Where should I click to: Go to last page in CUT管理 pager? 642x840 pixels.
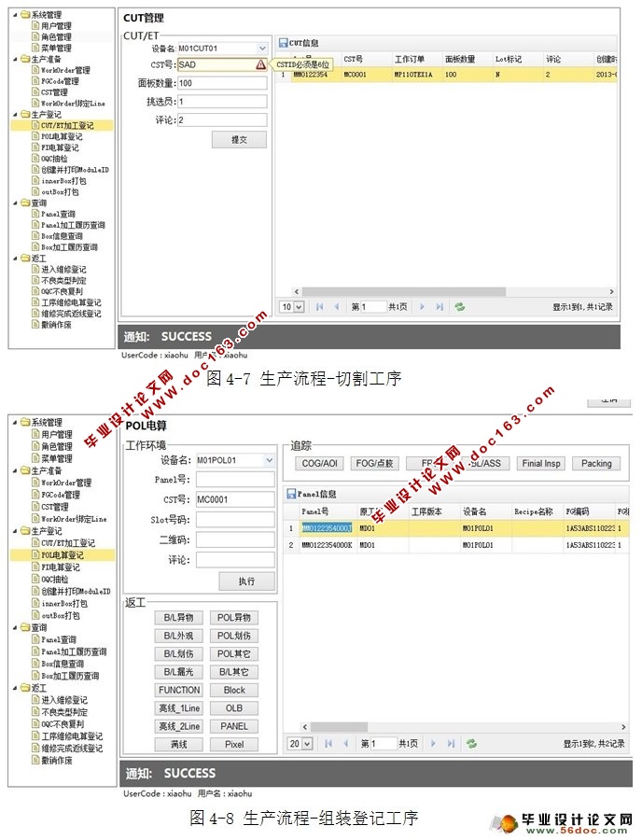[x=440, y=307]
